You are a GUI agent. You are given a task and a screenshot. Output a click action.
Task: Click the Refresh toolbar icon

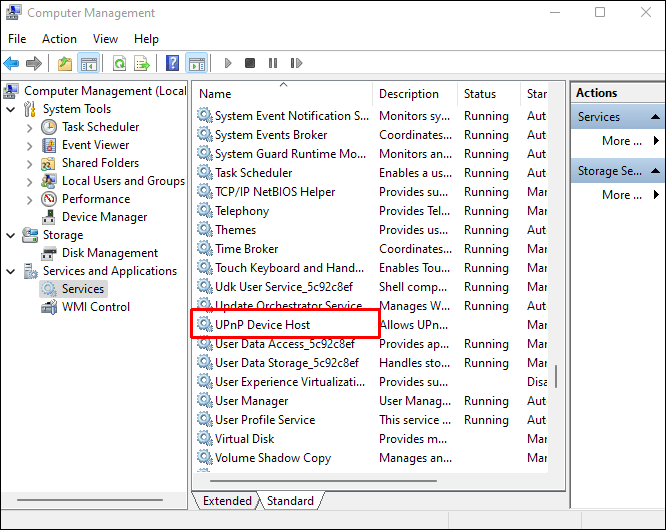pyautogui.click(x=119, y=64)
